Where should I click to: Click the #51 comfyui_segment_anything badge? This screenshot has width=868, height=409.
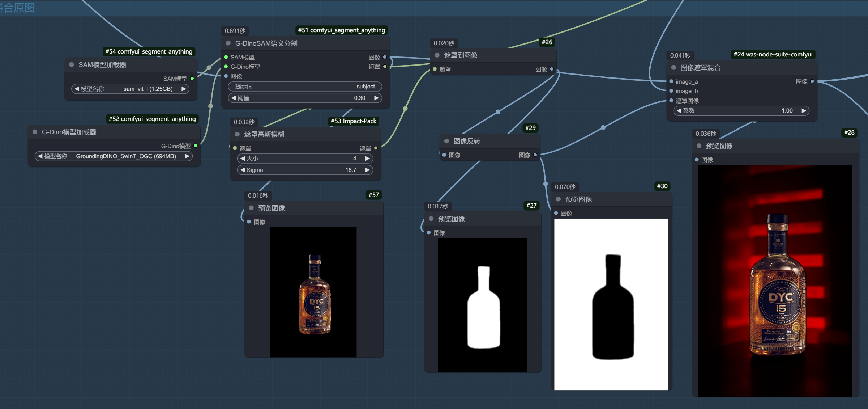tap(342, 30)
